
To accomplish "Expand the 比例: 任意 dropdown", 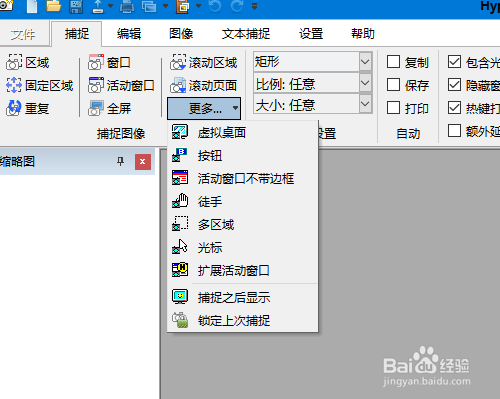I will pyautogui.click(x=365, y=83).
